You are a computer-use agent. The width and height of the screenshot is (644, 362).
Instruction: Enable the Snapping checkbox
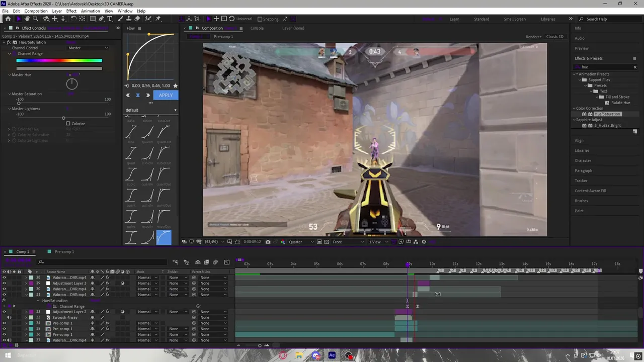[260, 19]
